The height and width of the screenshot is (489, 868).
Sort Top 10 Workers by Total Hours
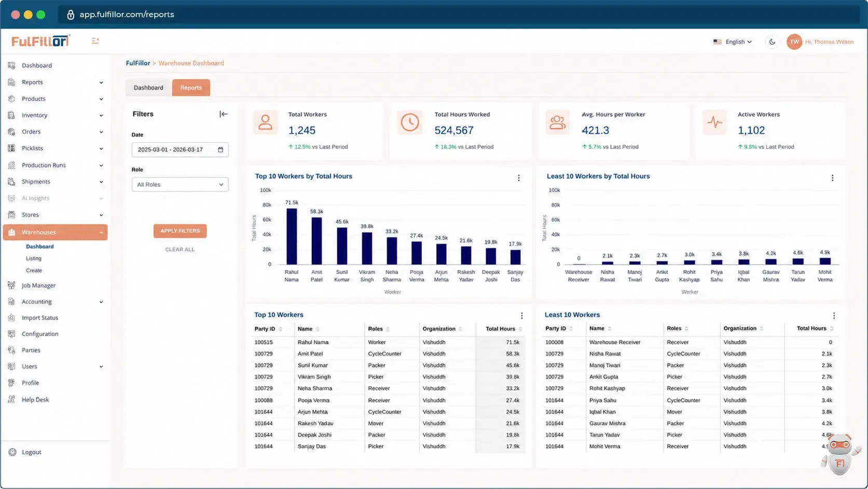[x=520, y=329]
